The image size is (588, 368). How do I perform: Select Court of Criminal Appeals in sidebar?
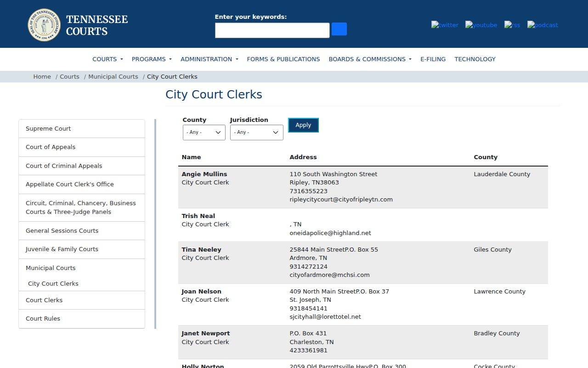coord(82,166)
